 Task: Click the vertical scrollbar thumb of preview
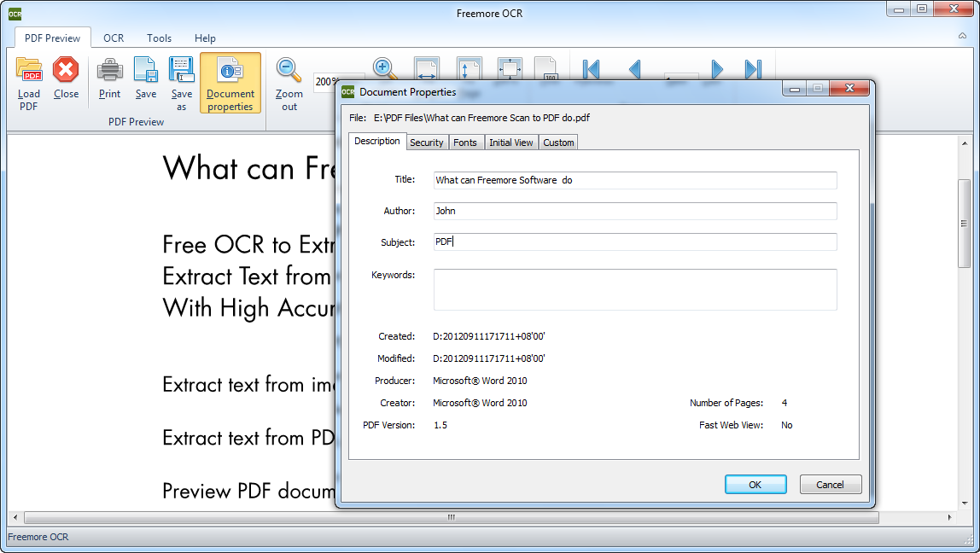click(964, 223)
